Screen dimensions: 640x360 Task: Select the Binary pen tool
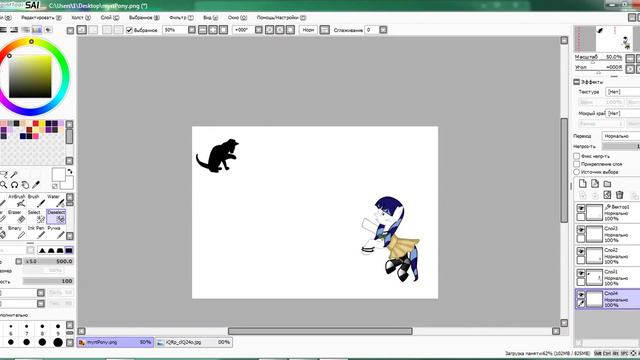point(17,232)
